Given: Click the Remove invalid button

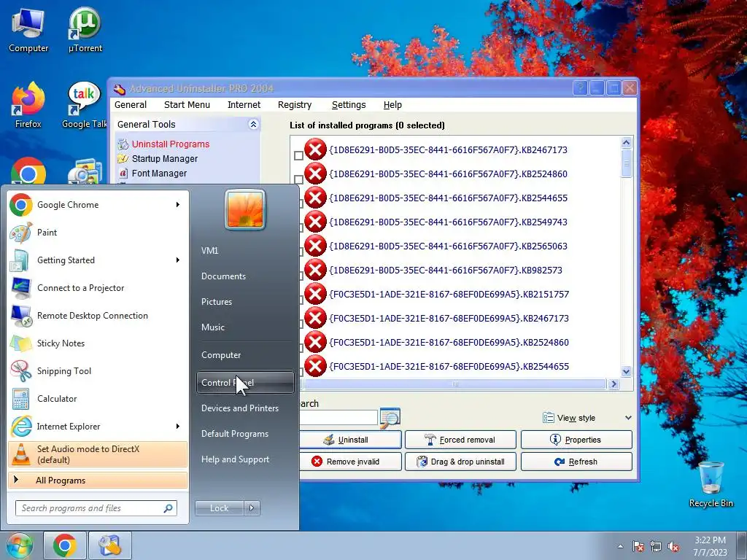Looking at the screenshot, I should [x=351, y=462].
